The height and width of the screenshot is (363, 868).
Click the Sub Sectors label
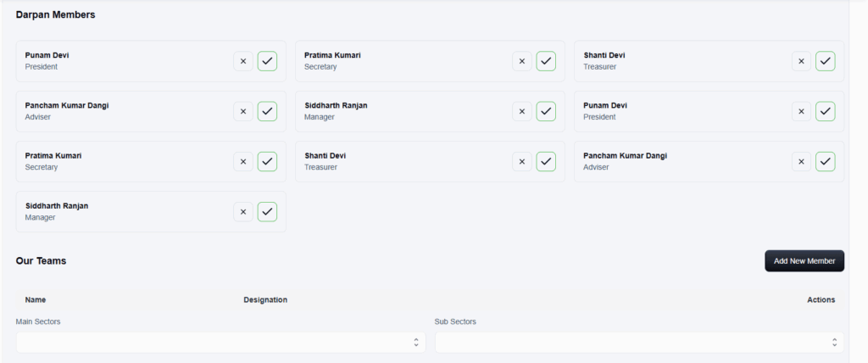455,321
